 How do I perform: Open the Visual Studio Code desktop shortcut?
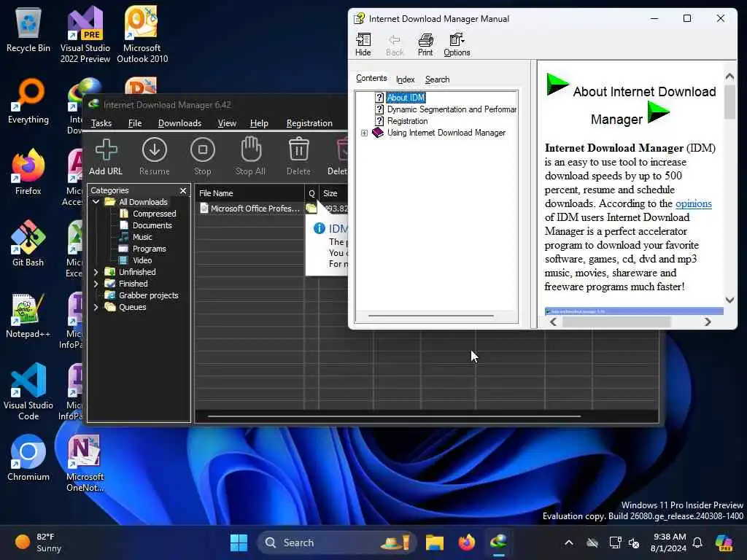(x=28, y=392)
